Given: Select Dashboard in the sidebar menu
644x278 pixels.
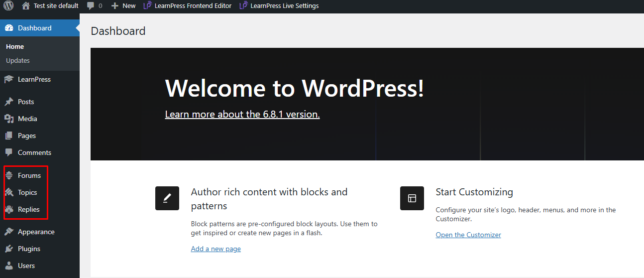Looking at the screenshot, I should [x=35, y=28].
